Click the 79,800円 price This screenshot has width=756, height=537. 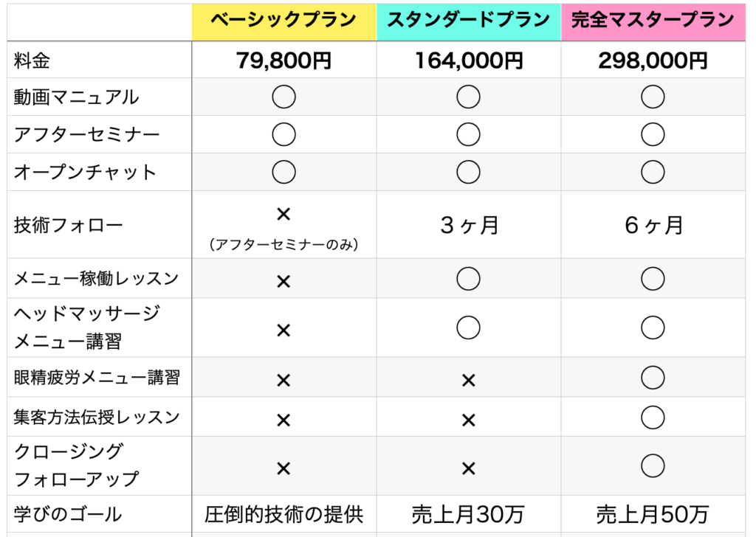coord(283,60)
